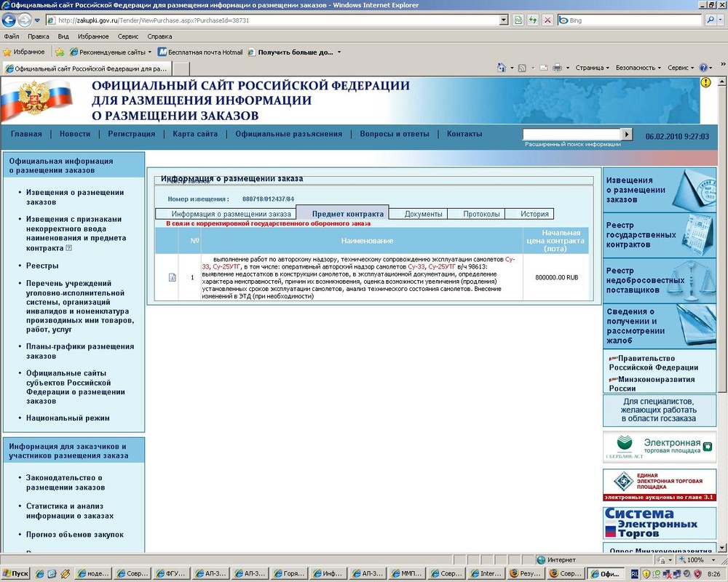Expand the Страница toolbar menu
The height and width of the screenshot is (582, 728).
[592, 68]
